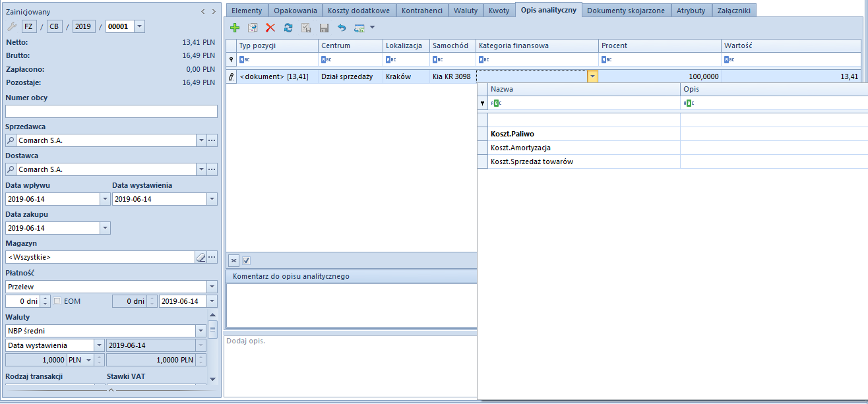Click the greyed check-and-save toolbar icon

click(306, 28)
